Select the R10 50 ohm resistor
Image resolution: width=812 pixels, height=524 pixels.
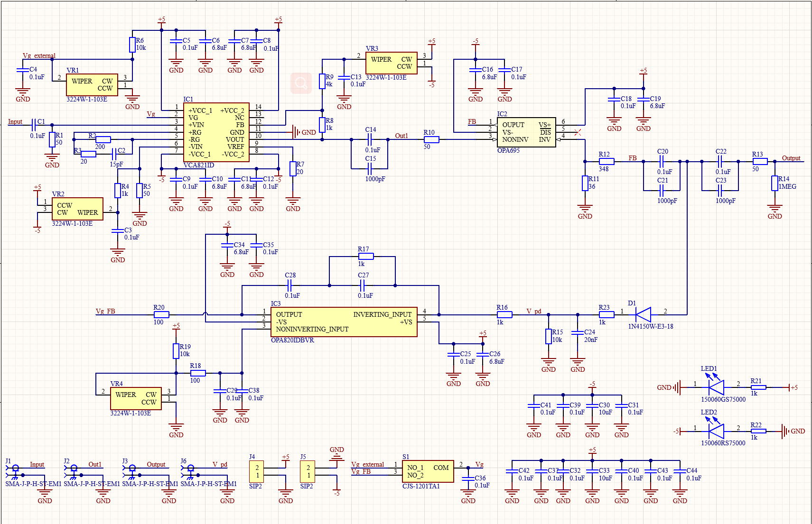(431, 139)
